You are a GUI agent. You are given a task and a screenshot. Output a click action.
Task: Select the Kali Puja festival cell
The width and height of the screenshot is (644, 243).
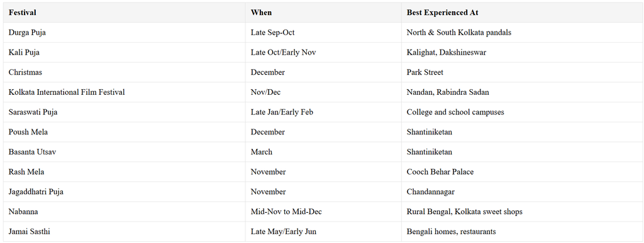click(125, 53)
